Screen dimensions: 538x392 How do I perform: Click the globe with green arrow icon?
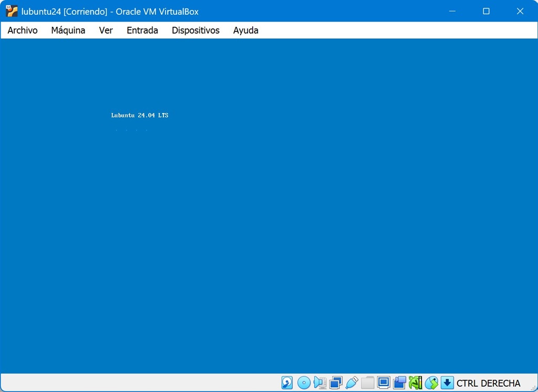pyautogui.click(x=431, y=383)
